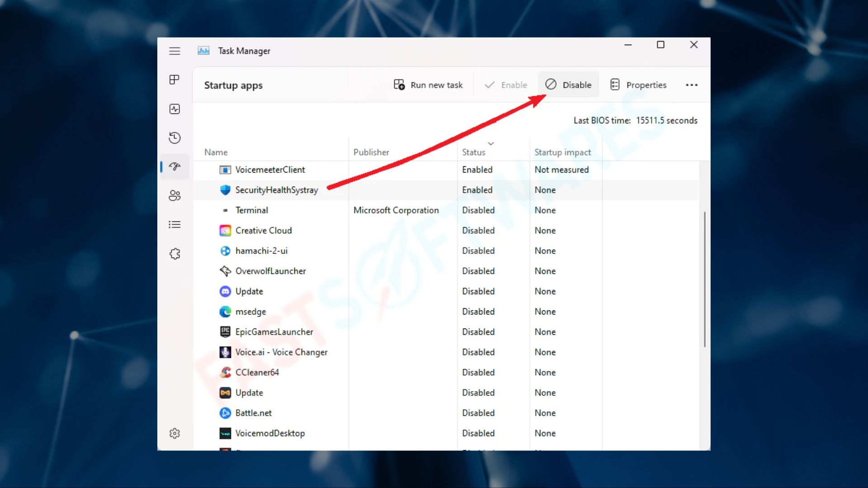Click the CCleaner64 icon
Viewport: 868px width, 488px height.
coord(225,372)
